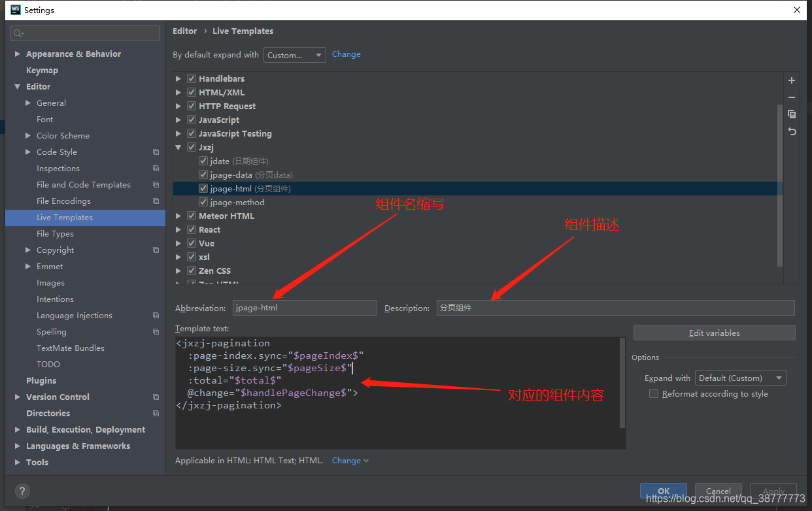This screenshot has width=812, height=511.
Task: Open the By default expand with dropdown
Action: (x=295, y=55)
